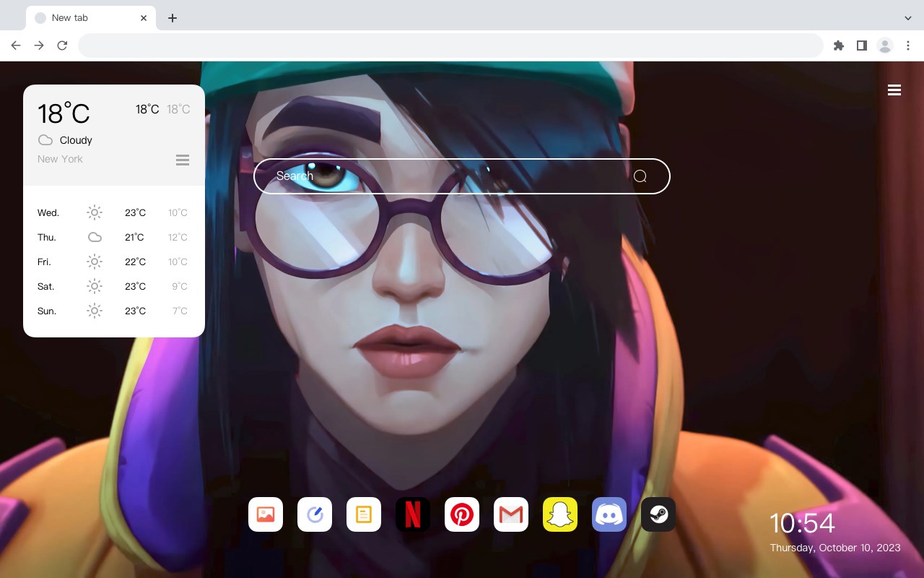Click into the page Search field

462,176
